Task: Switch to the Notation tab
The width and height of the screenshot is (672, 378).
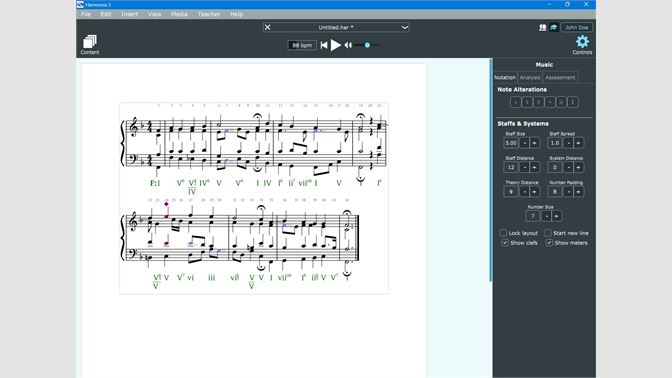Action: coord(505,78)
